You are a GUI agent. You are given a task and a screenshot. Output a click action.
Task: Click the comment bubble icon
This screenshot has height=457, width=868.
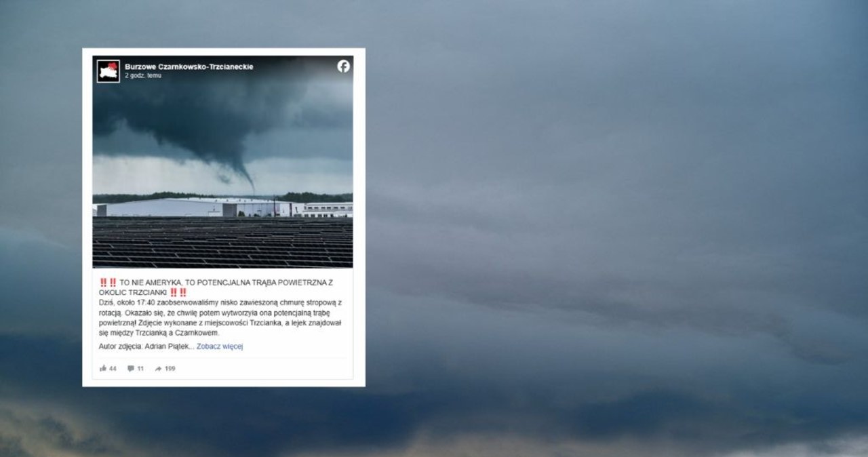click(131, 369)
